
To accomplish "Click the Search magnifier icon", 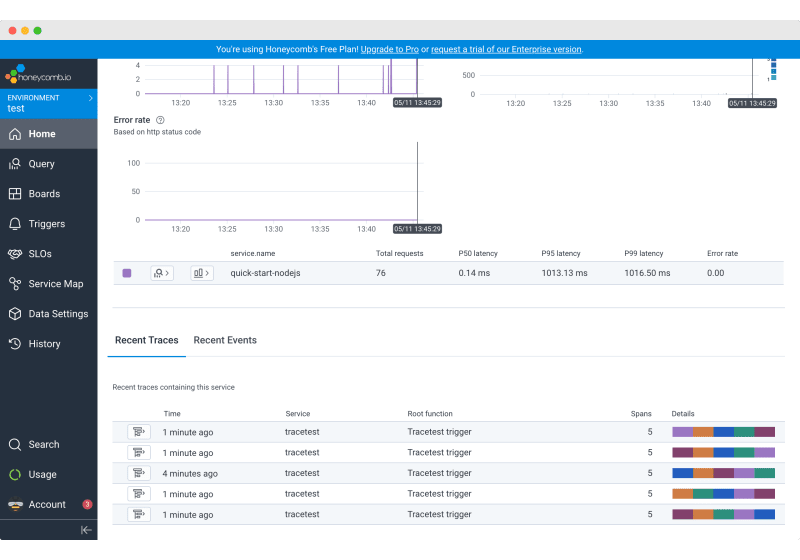I will (15, 445).
